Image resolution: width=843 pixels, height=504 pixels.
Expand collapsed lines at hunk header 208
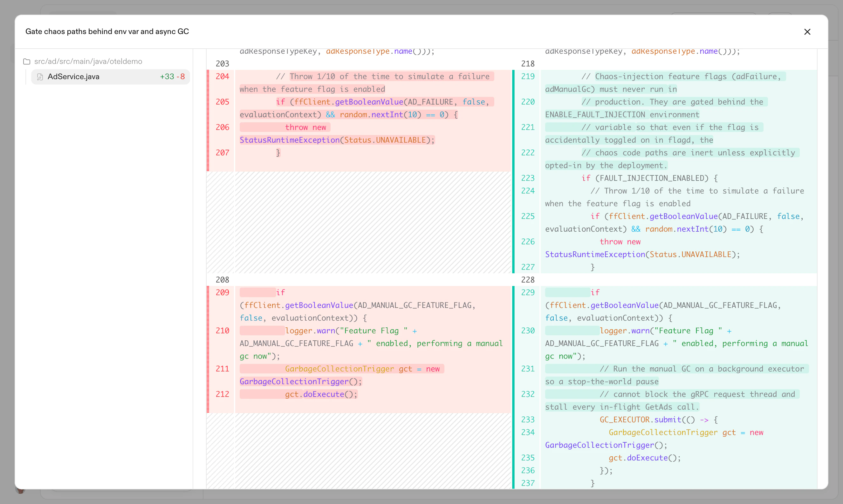223,280
